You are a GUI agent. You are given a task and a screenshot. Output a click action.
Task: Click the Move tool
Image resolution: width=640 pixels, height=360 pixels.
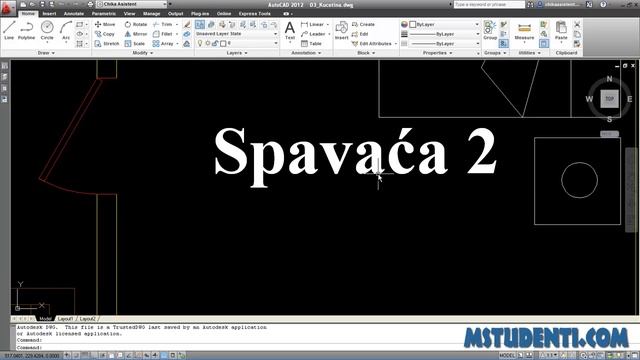click(x=105, y=24)
